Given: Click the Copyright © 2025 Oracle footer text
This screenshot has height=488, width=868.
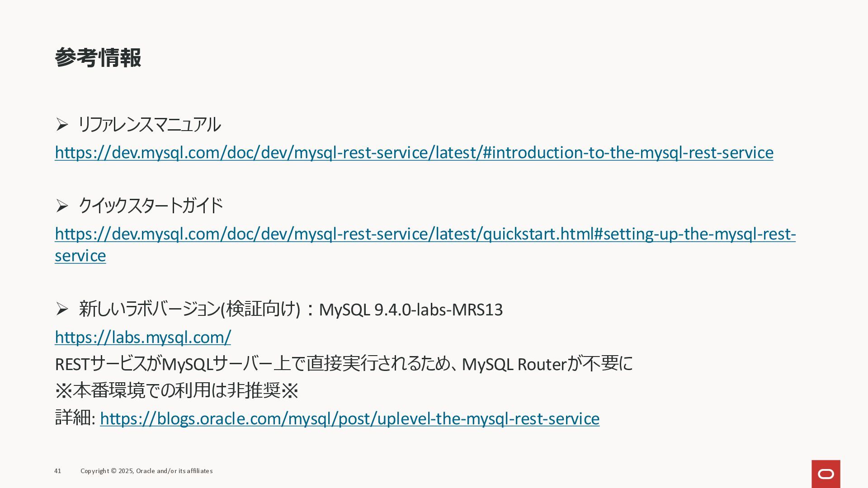Looking at the screenshot, I should 146,471.
